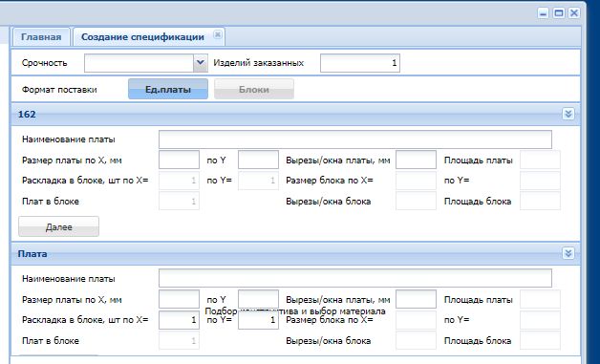Click Размер платы по X field in Плата panel
This screenshot has height=364, width=600.
pos(179,299)
